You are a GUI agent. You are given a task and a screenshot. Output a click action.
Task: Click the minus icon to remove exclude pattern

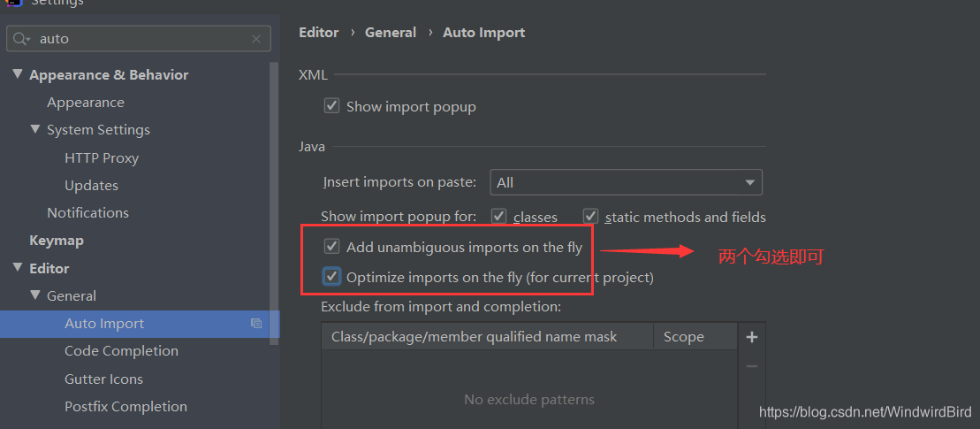click(x=752, y=366)
